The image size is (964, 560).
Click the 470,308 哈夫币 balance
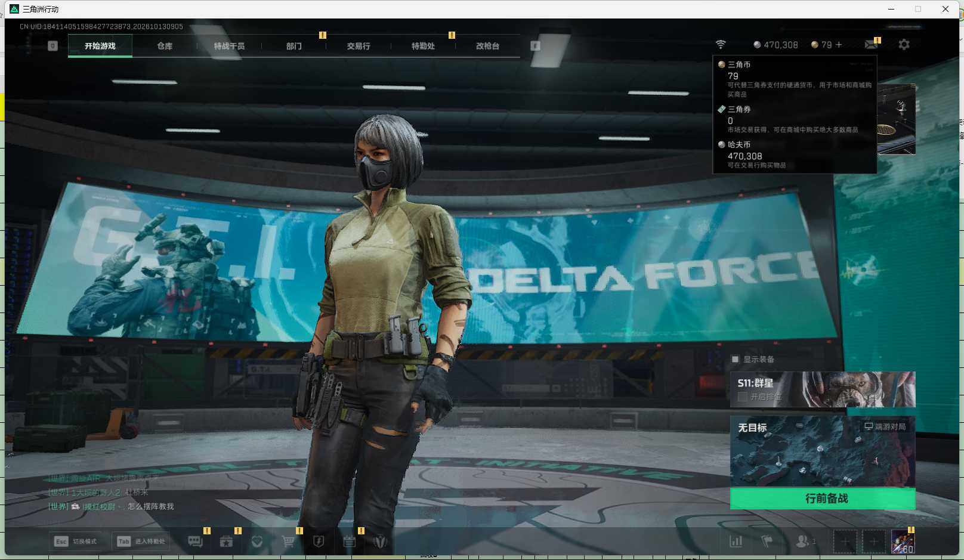[775, 45]
